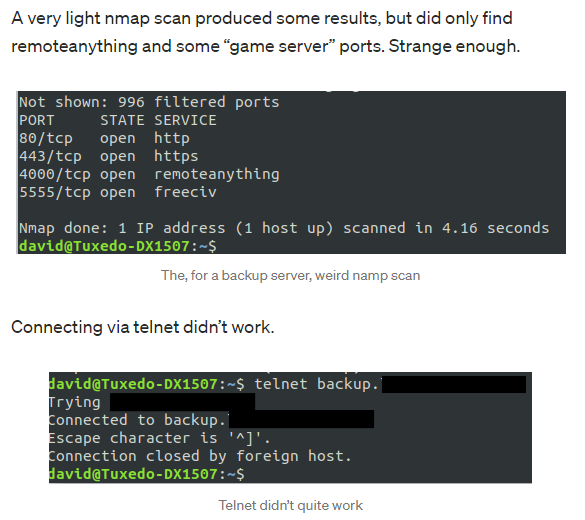Image resolution: width=585 pixels, height=520 pixels.
Task: Click the caption 'Telnet didn't quite work'
Action: click(291, 505)
